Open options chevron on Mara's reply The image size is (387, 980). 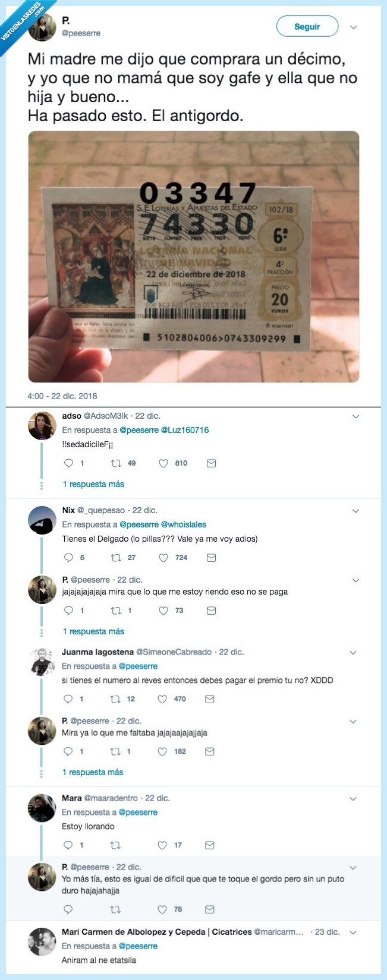click(x=353, y=799)
